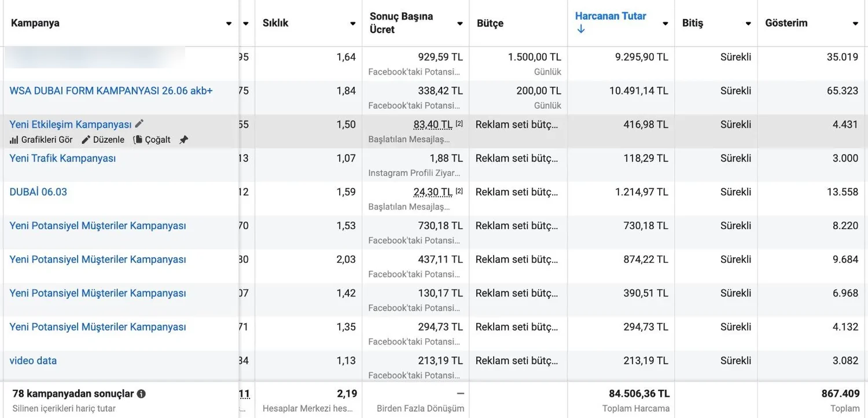Screen dimensions: 868x418
Task: Click the sort arrow under Harcanan Tutar
Action: tap(581, 29)
